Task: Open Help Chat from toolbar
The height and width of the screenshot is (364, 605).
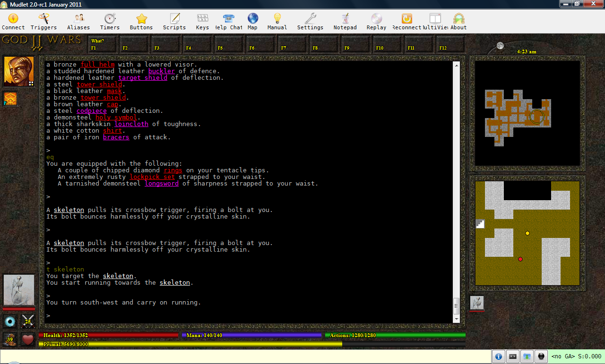Action: [229, 21]
